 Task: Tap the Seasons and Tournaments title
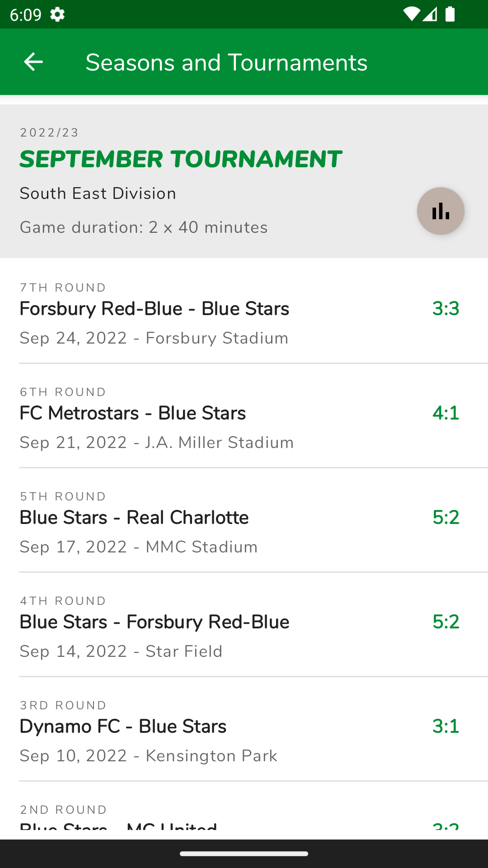[x=226, y=62]
